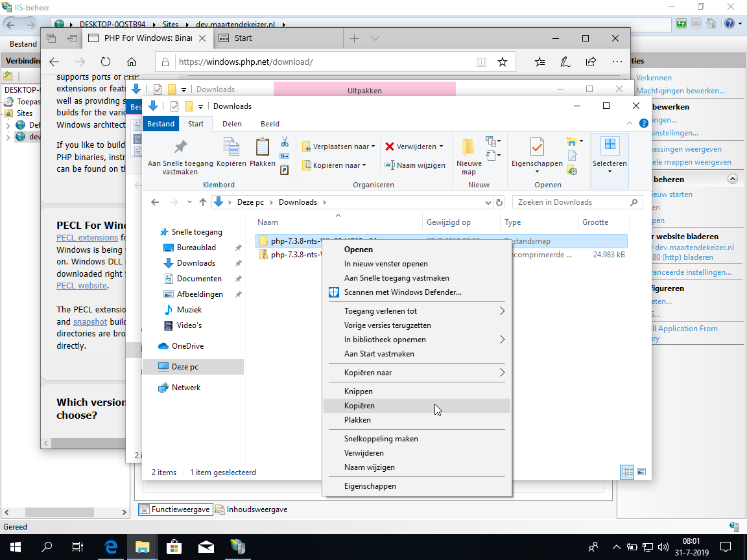747x560 pixels.
Task: Choose Snelkoppeling maken in the context menu
Action: (x=417, y=439)
